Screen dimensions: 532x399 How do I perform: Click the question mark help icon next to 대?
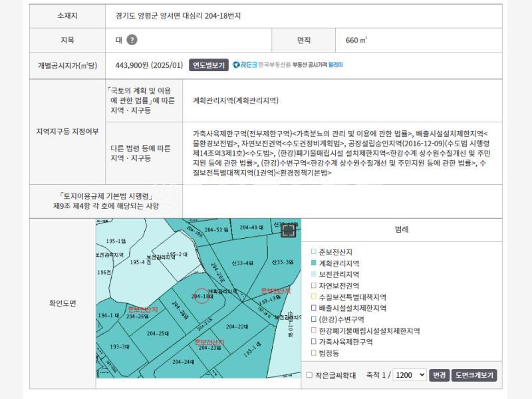click(x=132, y=40)
